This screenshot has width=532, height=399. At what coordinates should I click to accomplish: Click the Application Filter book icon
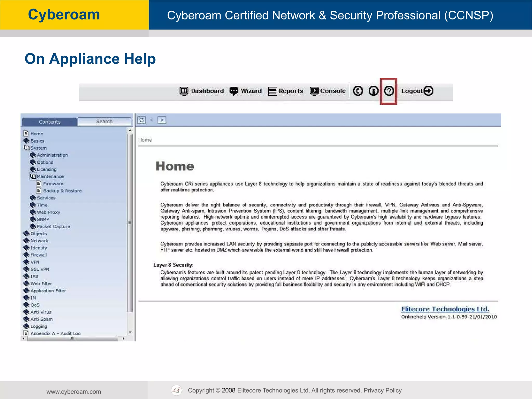[26, 291]
